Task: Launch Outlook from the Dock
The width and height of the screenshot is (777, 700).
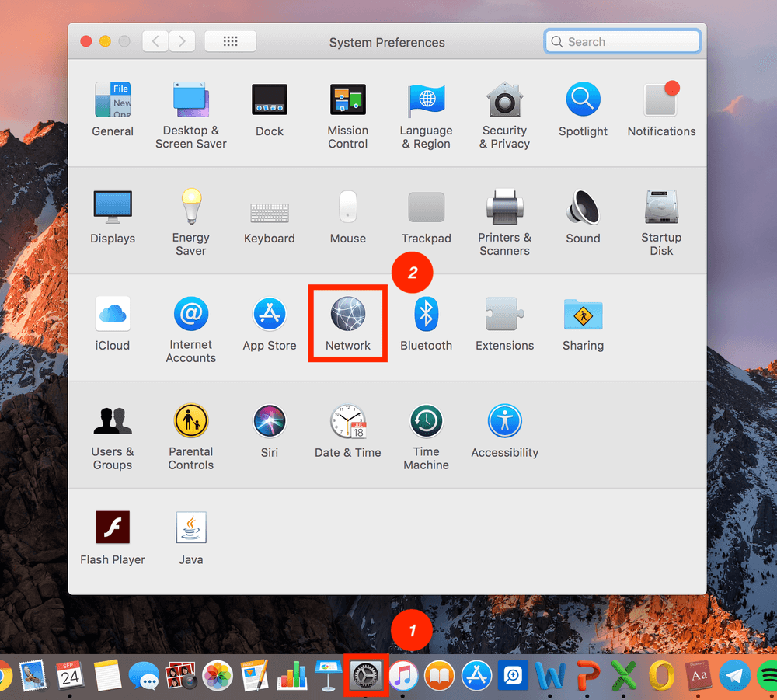Action: point(661,675)
